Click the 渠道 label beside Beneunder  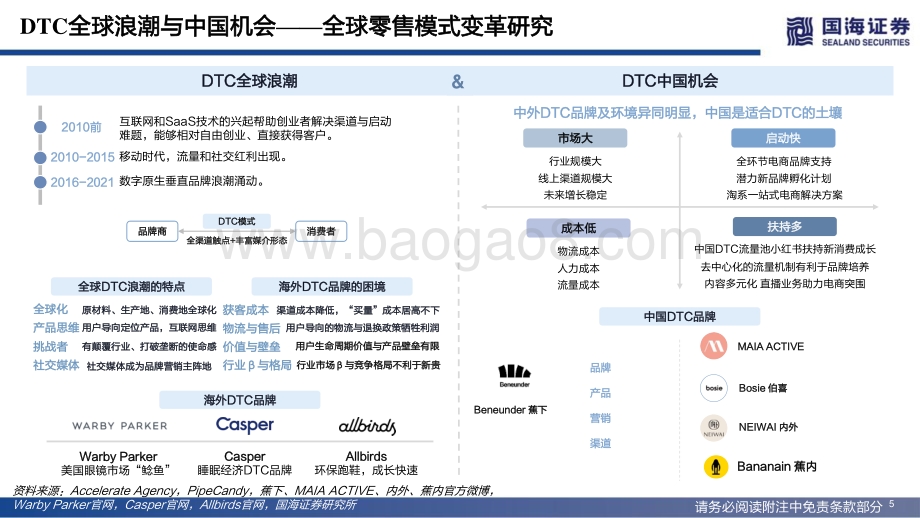(600, 443)
